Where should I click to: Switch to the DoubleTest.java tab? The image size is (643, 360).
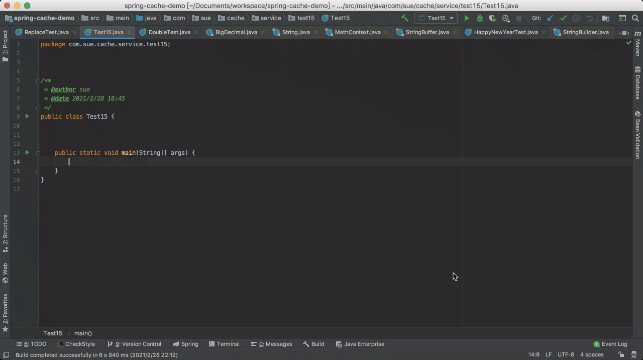pyautogui.click(x=165, y=32)
